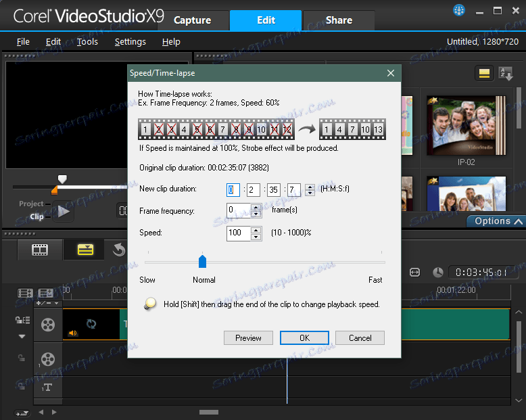The height and width of the screenshot is (420, 526).
Task: Click the Overlay Track 1 reel icon
Action: pos(48,359)
